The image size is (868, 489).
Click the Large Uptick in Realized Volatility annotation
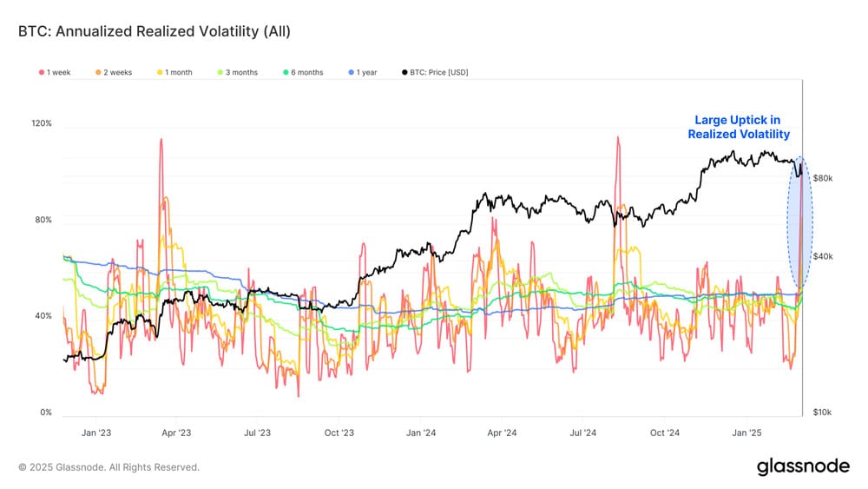tap(739, 127)
